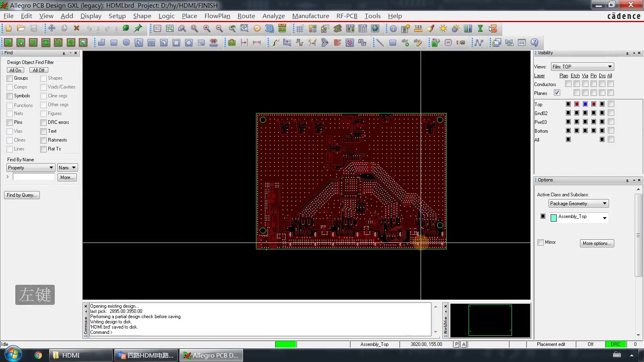Expand the Windows system tray arrow
The height and width of the screenshot is (362, 644).
click(x=632, y=355)
